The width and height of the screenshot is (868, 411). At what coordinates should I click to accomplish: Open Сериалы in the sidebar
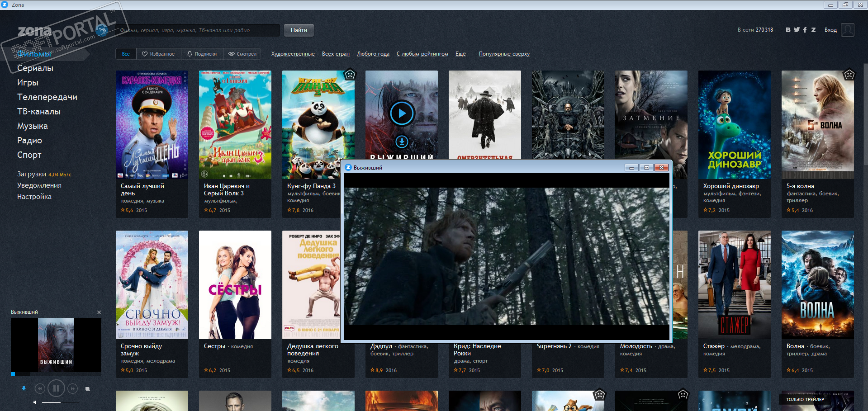click(x=35, y=68)
